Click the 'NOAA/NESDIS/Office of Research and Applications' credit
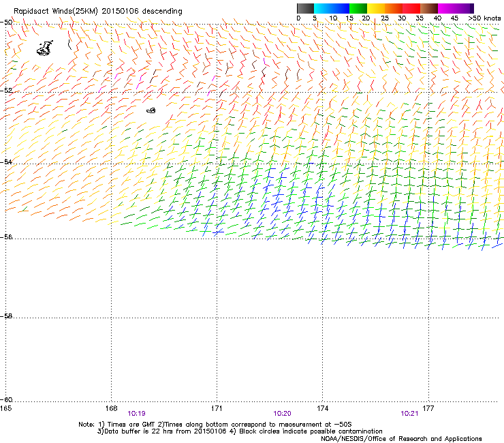Screen dimensions: 504x443 pyautogui.click(x=401, y=439)
